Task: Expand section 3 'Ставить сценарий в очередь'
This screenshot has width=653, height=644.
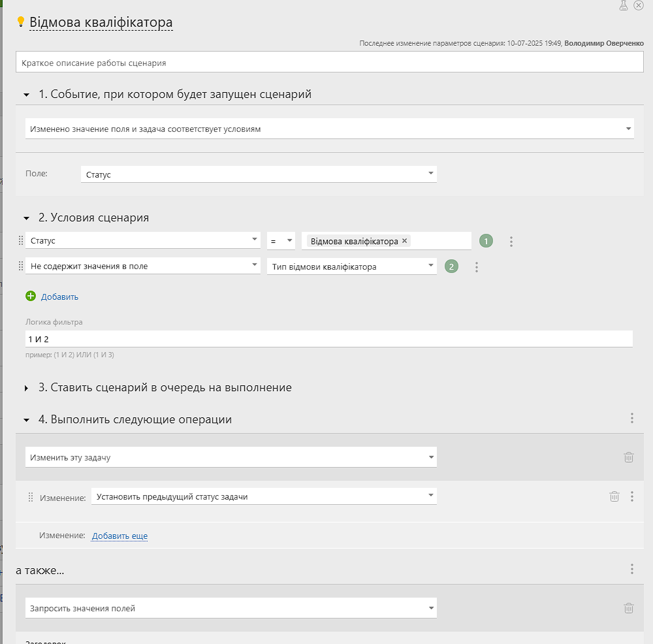Action: [27, 388]
